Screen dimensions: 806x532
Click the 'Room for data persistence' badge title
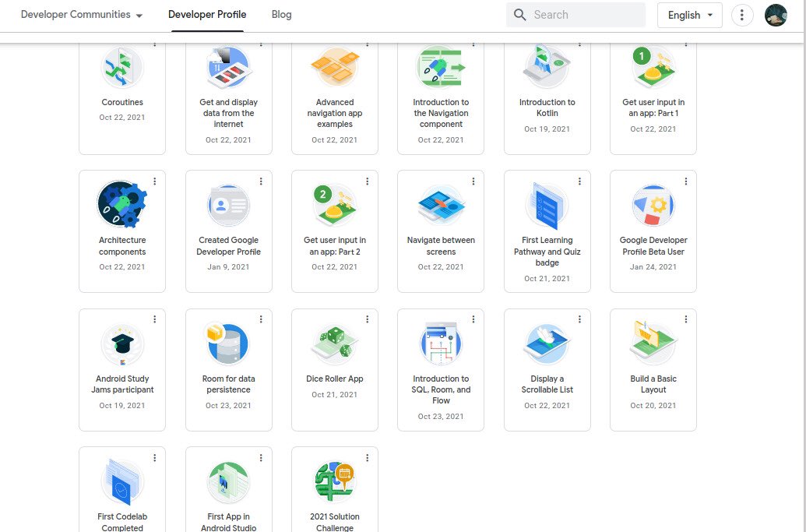(229, 384)
